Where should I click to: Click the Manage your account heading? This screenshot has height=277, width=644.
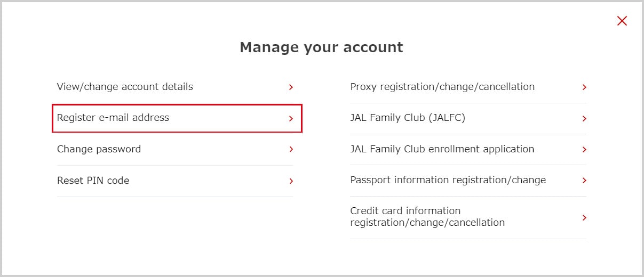(x=321, y=47)
